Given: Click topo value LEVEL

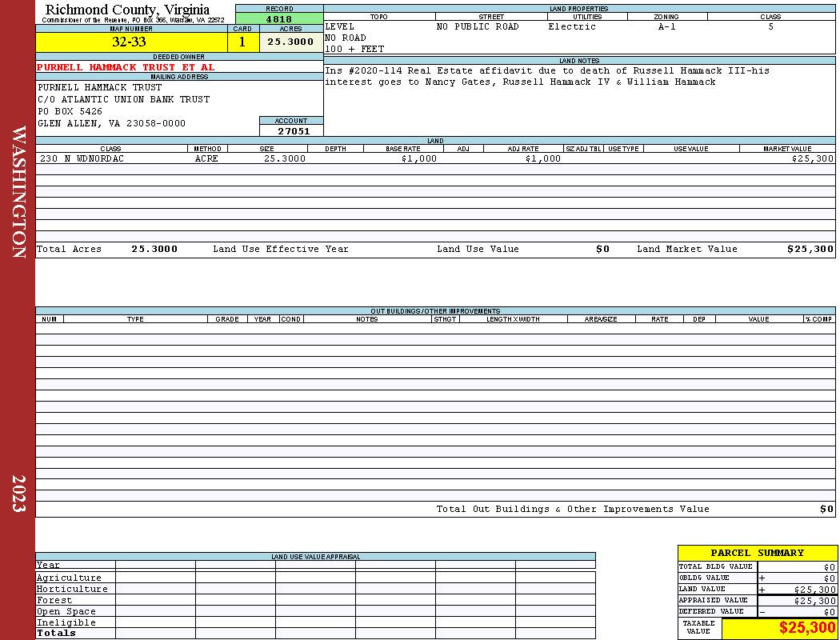Looking at the screenshot, I should 339,26.
